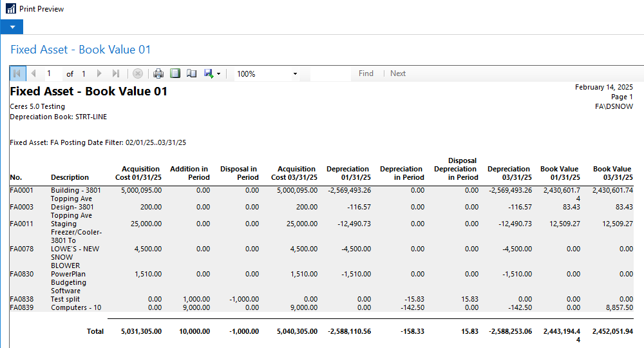The image size is (644, 348).
Task: Click the FA0001 asset number
Action: point(21,191)
